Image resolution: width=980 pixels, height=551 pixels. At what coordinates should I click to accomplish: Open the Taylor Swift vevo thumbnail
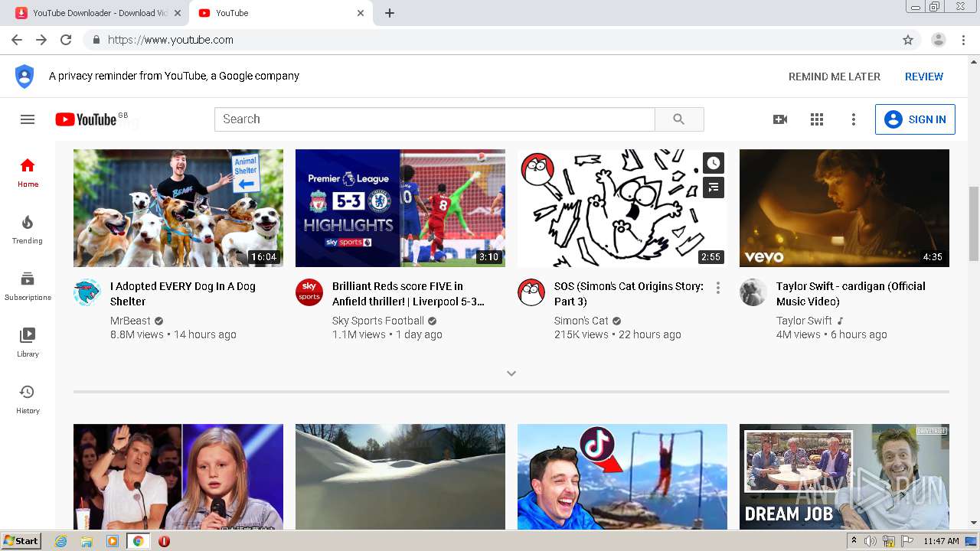[x=844, y=208]
